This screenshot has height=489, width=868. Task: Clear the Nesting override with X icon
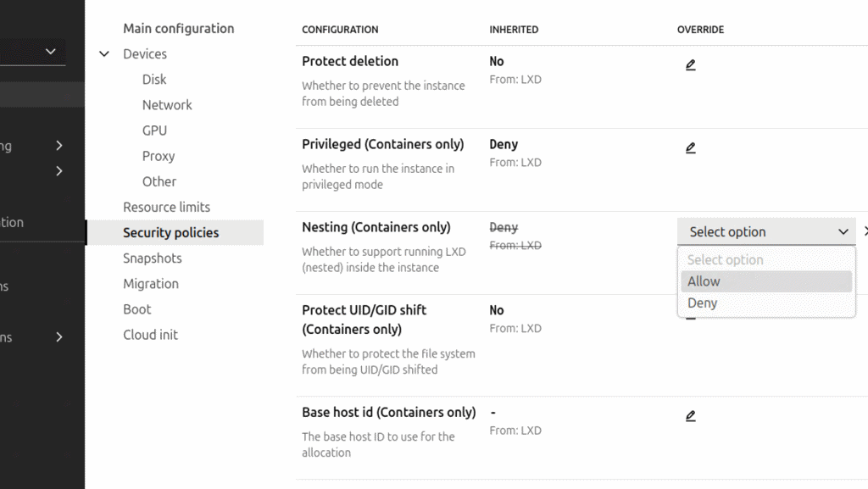(865, 231)
